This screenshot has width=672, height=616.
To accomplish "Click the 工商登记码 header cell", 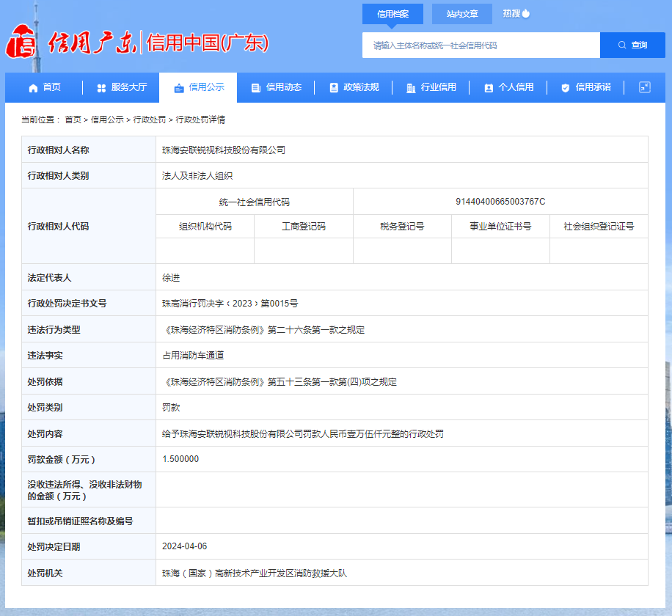I will (x=304, y=226).
